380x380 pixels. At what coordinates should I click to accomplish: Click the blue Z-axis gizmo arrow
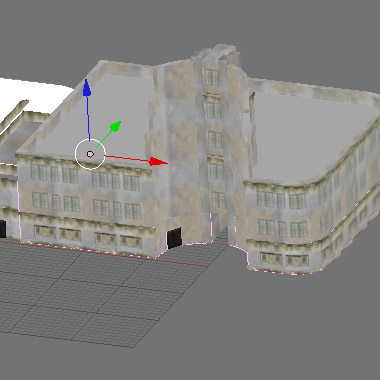[87, 88]
